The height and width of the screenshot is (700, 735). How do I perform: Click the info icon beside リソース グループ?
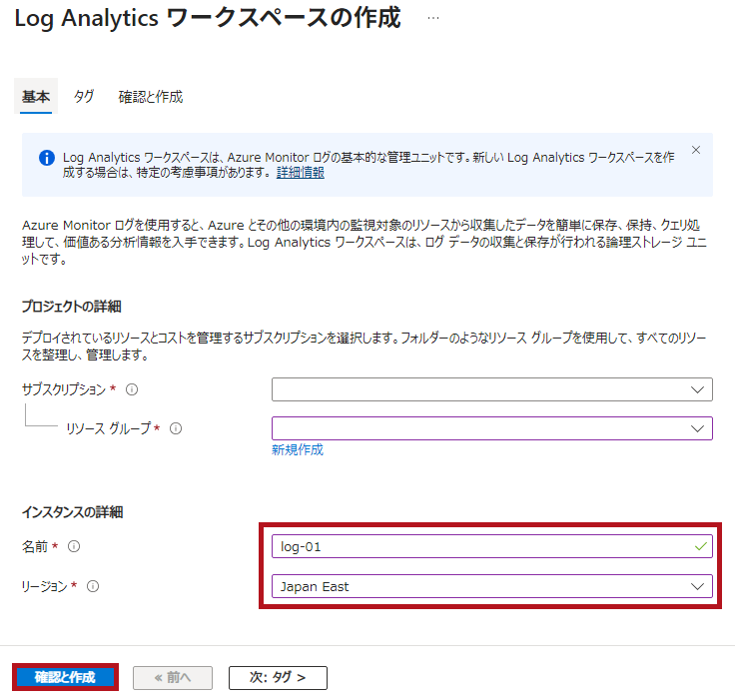point(176,428)
